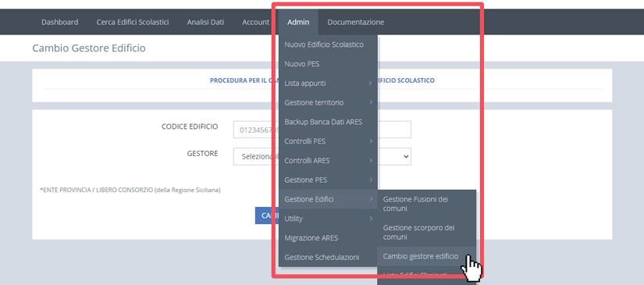Click the CODICE EDIFICIO input field

coord(322,130)
